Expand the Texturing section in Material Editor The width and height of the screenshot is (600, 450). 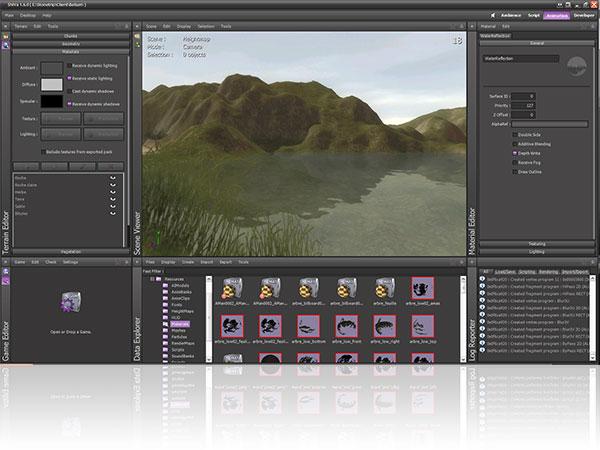point(537,244)
